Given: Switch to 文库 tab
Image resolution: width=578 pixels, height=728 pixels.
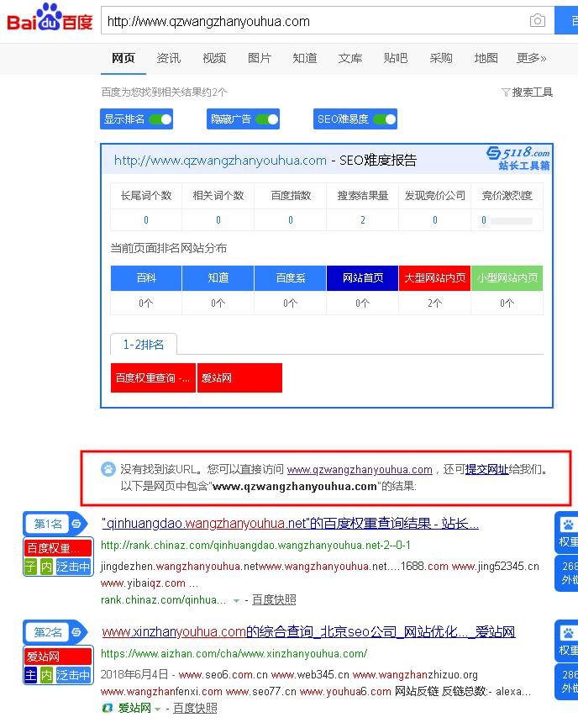Looking at the screenshot, I should (x=350, y=58).
